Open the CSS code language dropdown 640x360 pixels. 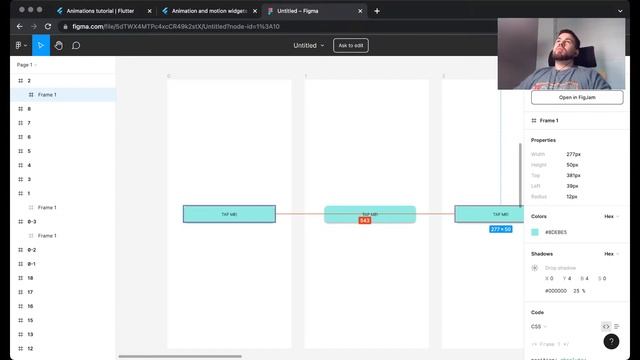539,327
